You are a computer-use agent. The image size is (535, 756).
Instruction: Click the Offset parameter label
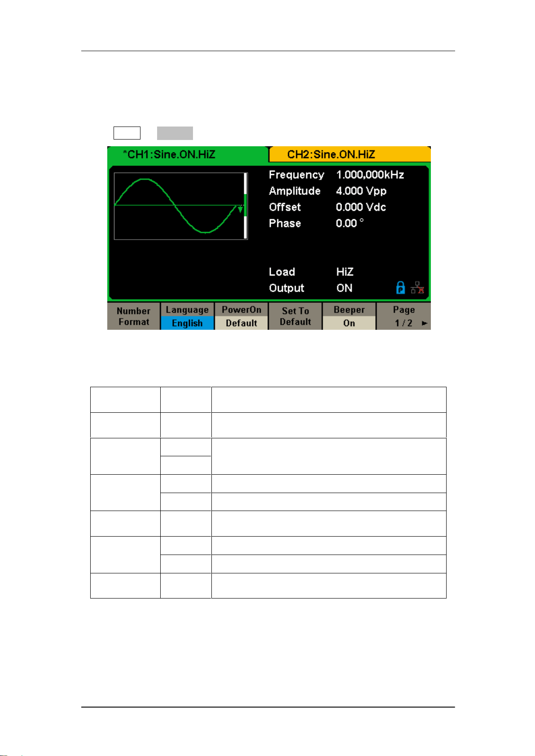tap(285, 207)
